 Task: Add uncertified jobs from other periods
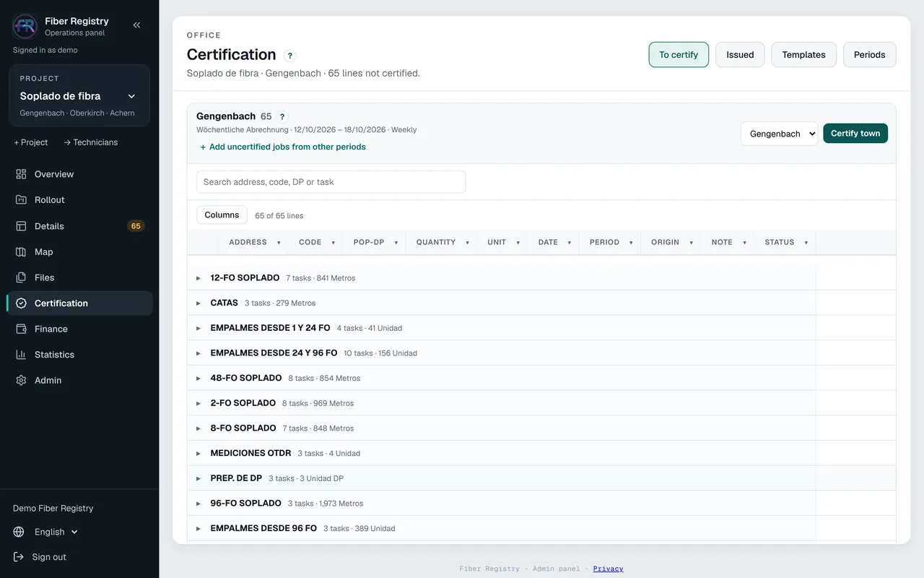[x=283, y=147]
